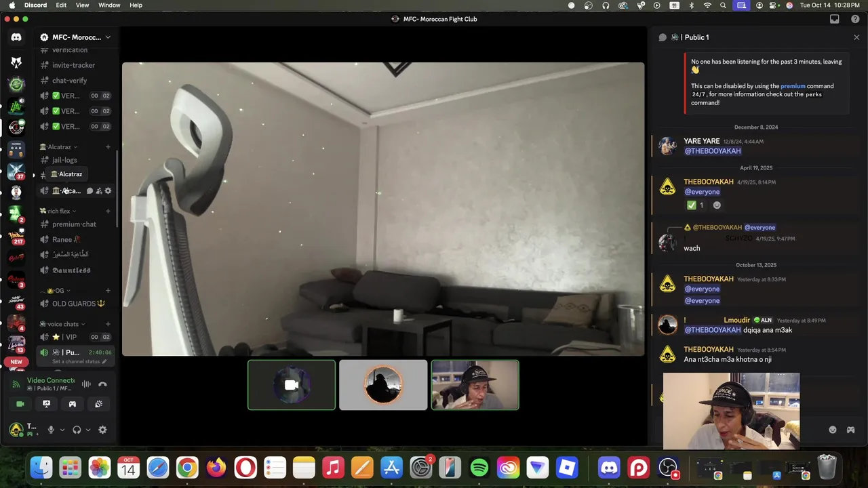Image resolution: width=868 pixels, height=488 pixels.
Task: Open Discord help question mark icon
Action: pyautogui.click(x=855, y=19)
